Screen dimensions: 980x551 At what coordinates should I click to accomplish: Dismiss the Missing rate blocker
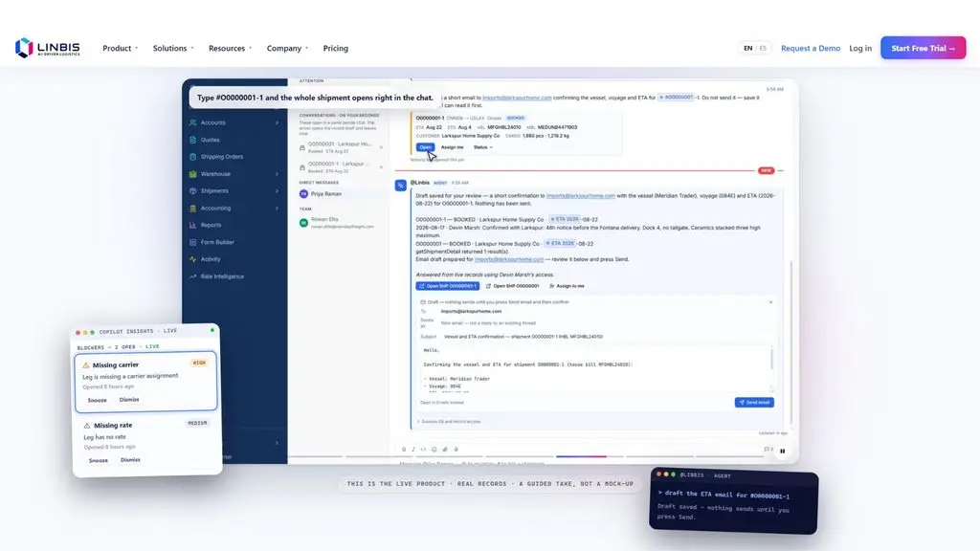[130, 460]
